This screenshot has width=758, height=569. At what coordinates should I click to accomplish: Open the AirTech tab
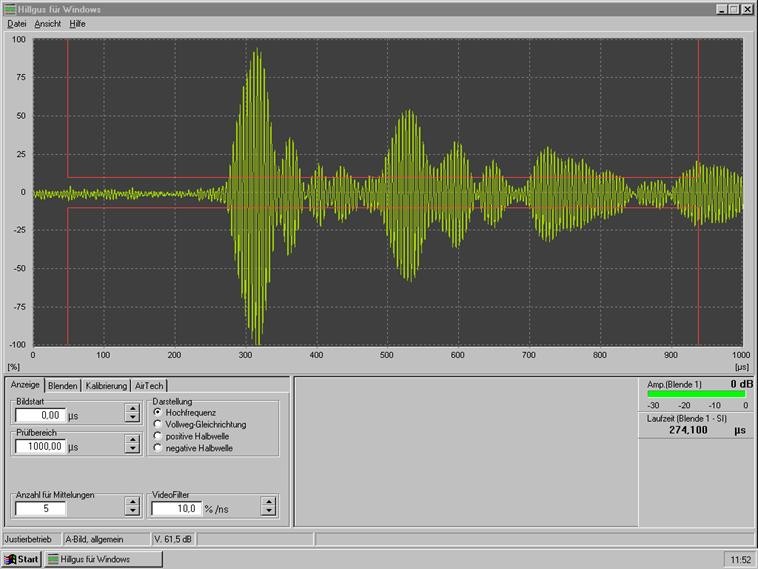[x=149, y=385]
